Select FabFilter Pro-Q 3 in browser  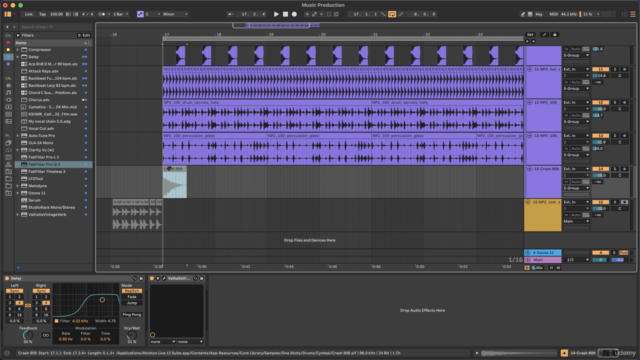click(x=53, y=164)
